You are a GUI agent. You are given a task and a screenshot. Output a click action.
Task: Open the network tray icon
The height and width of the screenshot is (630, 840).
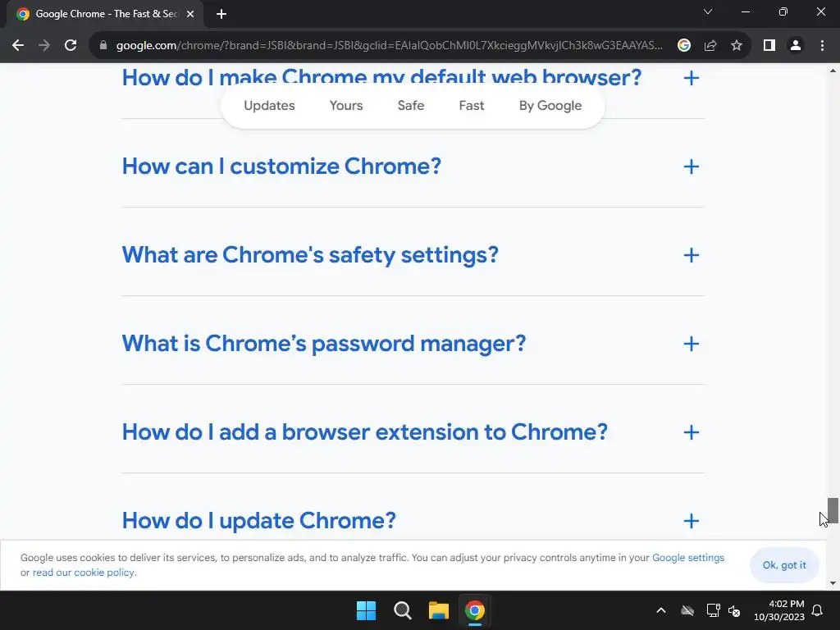pos(713,610)
